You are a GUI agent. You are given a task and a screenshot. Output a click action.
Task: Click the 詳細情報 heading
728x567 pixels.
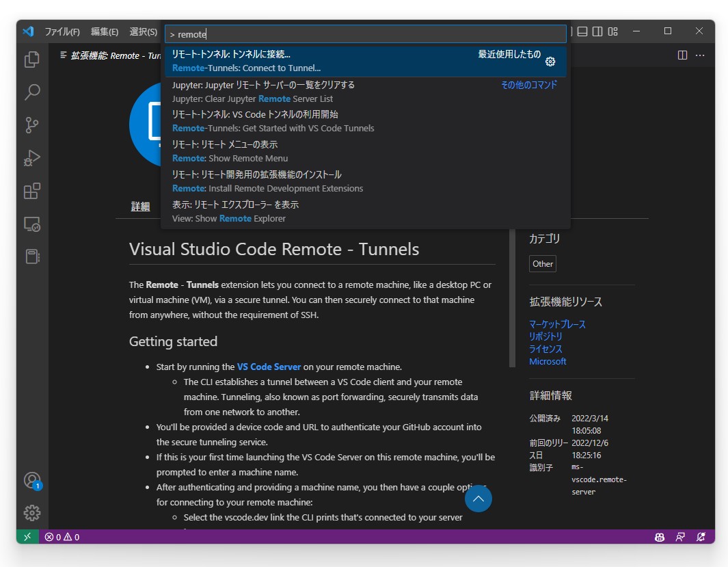pos(551,395)
